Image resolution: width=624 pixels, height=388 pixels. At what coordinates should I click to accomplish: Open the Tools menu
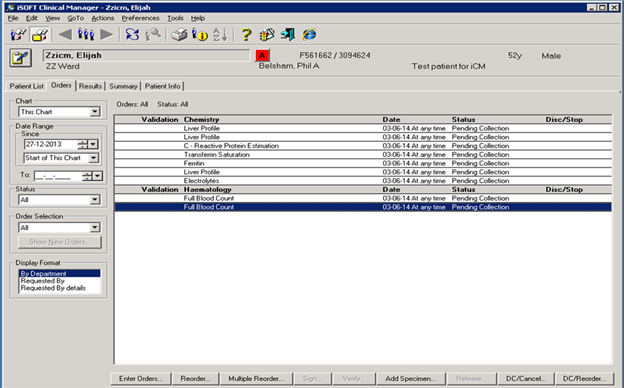pyautogui.click(x=175, y=18)
